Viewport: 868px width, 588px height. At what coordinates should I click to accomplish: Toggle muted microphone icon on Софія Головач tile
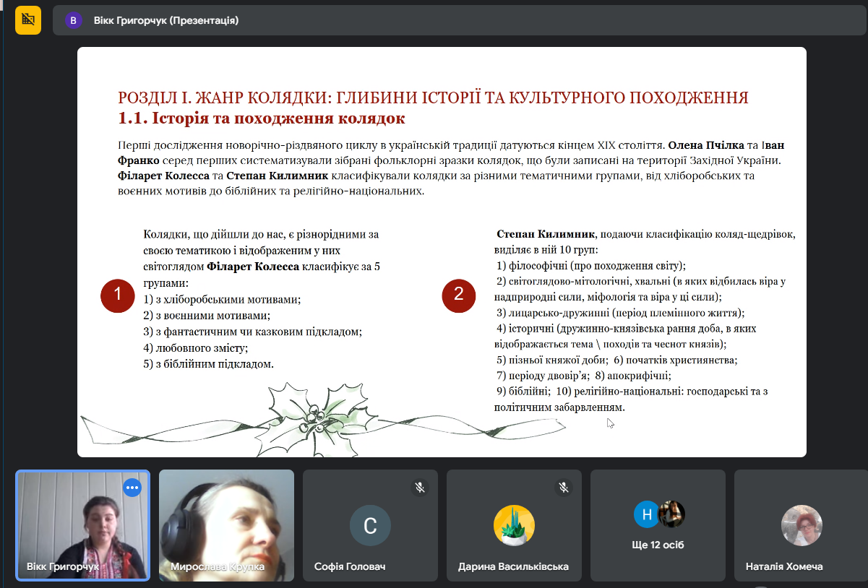420,488
